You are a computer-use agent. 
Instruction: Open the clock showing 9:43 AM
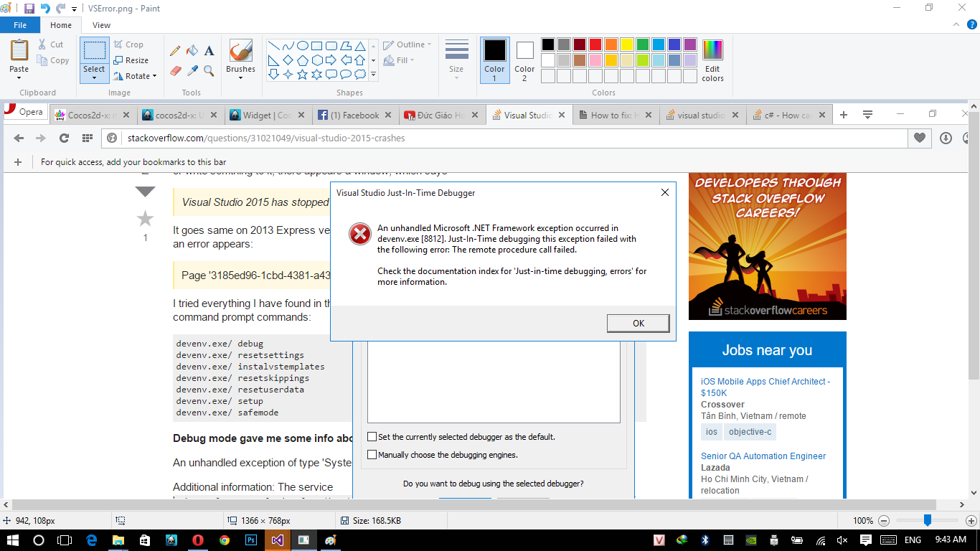pyautogui.click(x=951, y=540)
